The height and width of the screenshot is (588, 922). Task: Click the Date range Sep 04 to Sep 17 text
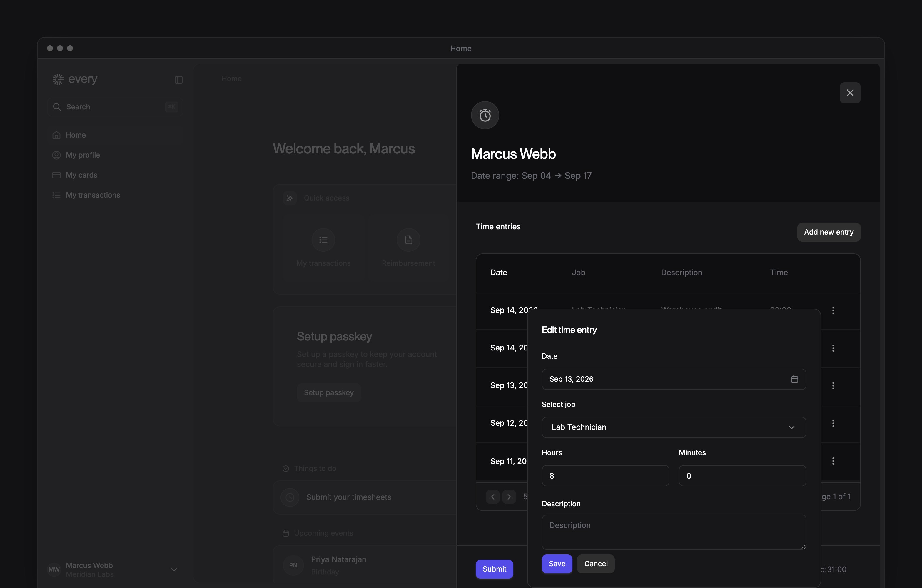[531, 176]
